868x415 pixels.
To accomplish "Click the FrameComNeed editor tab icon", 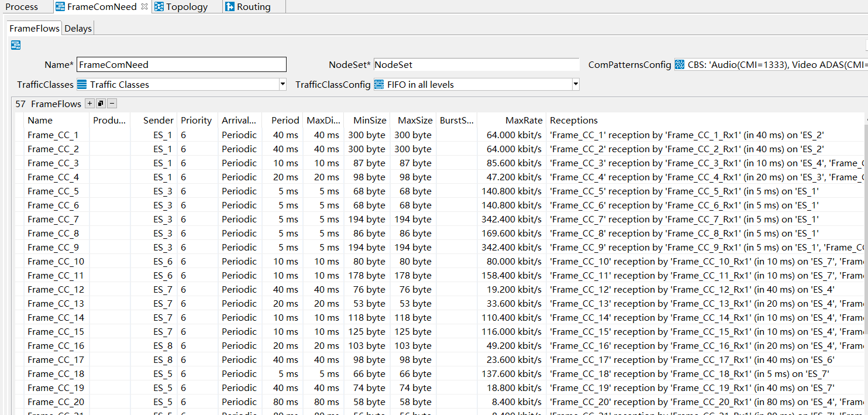I will click(x=60, y=7).
